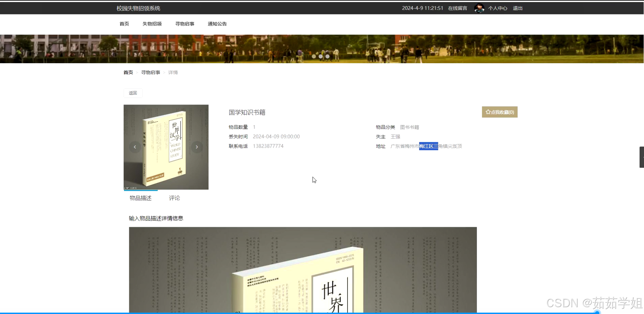
Task: Click 首页 breadcrumb link
Action: (x=128, y=72)
